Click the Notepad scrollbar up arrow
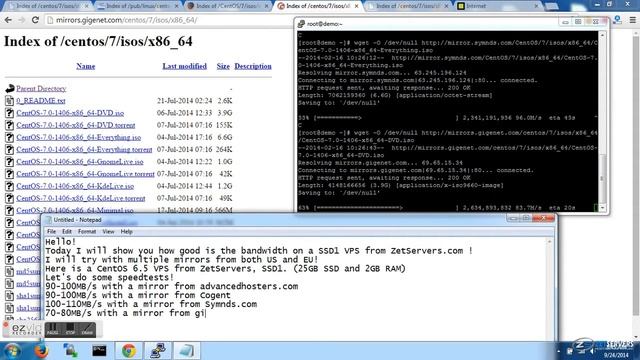Screen dimensions: 640x360 [x=549, y=242]
